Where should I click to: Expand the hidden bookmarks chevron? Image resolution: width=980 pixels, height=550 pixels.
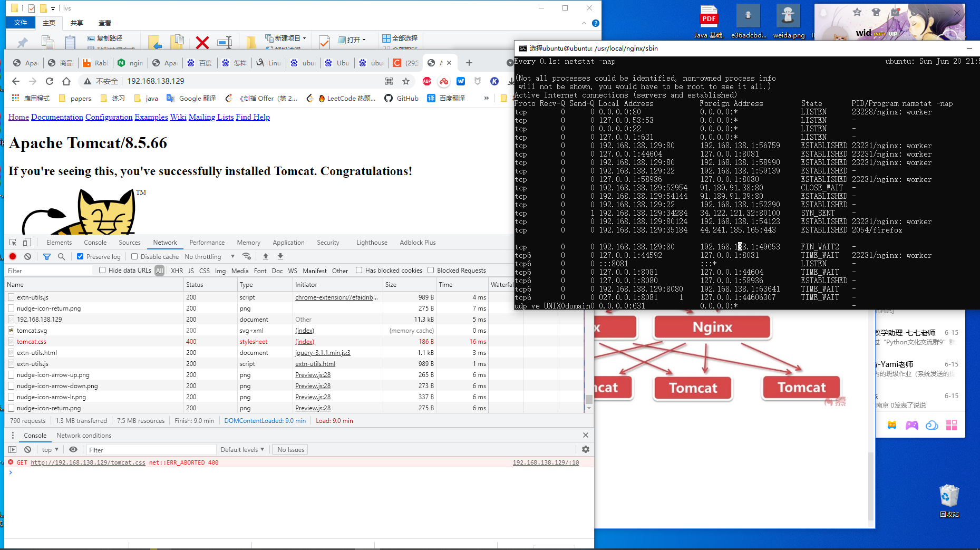point(486,98)
